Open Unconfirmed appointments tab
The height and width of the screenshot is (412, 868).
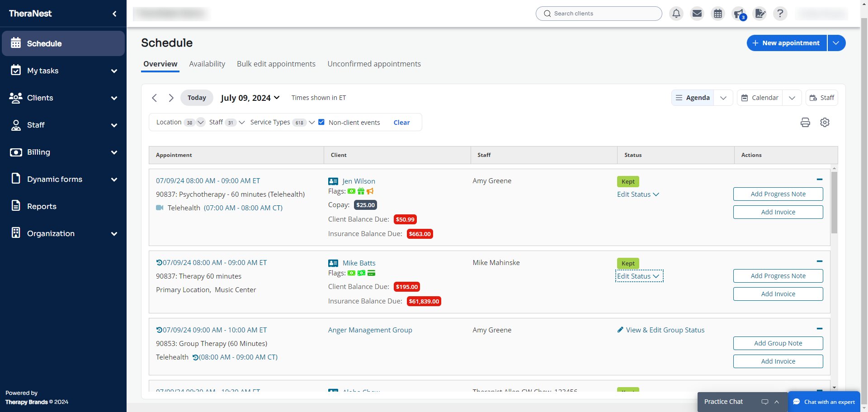pos(374,64)
